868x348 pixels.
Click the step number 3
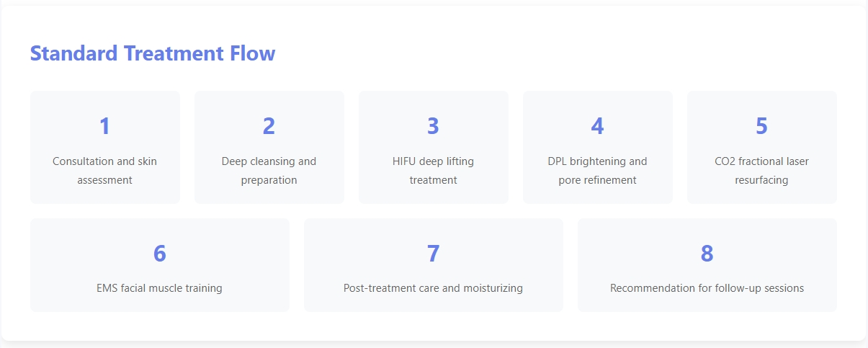[x=433, y=126]
